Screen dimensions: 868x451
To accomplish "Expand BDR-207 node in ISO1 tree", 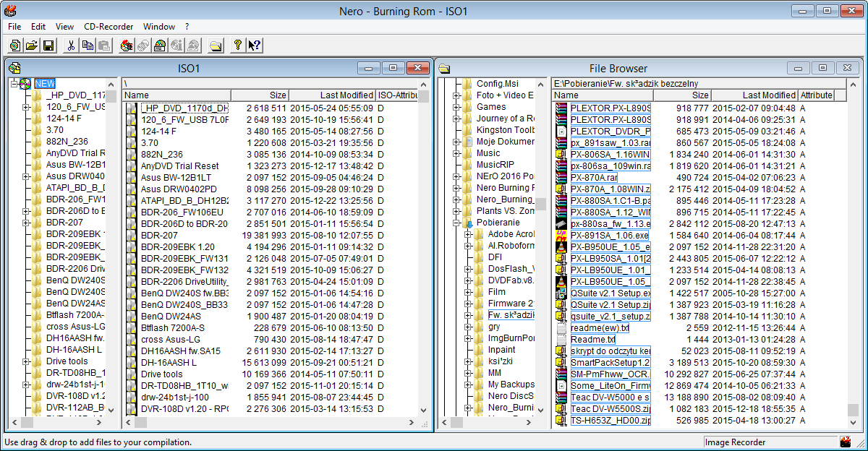I will [x=26, y=223].
